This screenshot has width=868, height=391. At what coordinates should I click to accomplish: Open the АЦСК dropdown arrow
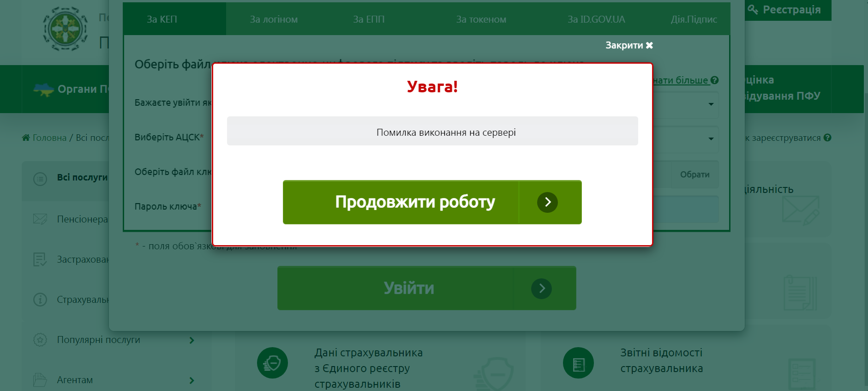click(x=711, y=138)
